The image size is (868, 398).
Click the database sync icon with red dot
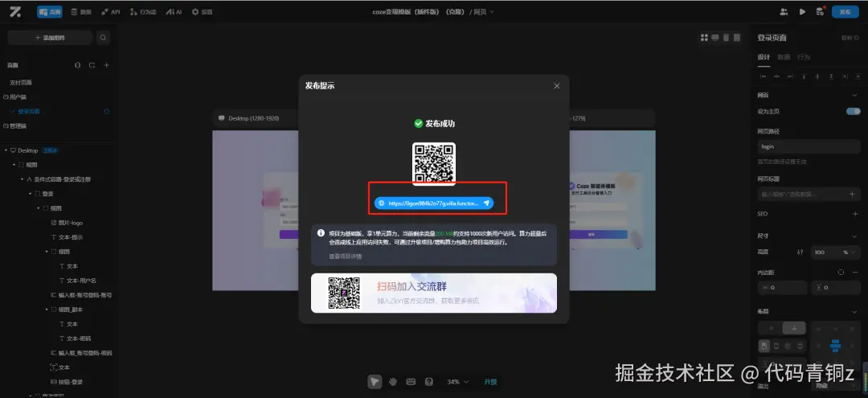pos(821,11)
